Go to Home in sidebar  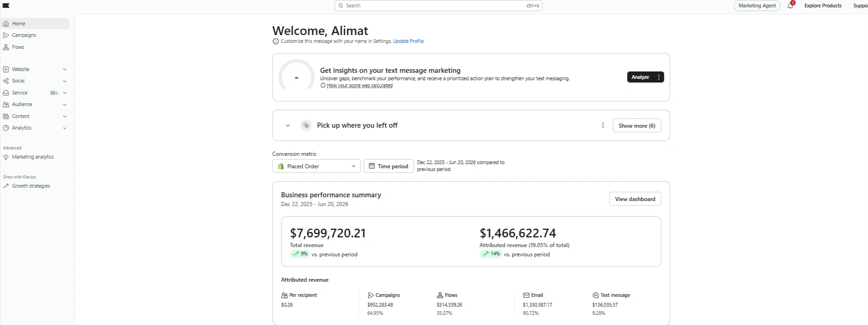[35, 24]
